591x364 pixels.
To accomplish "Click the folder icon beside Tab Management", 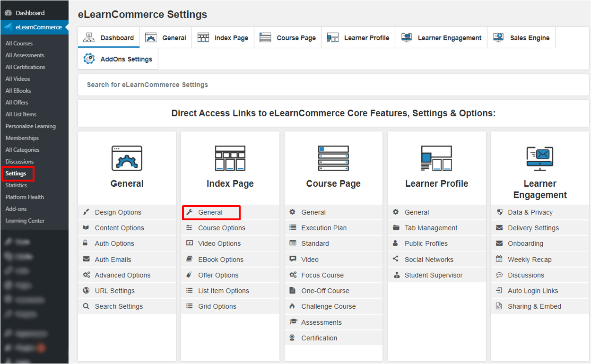I will (x=396, y=228).
